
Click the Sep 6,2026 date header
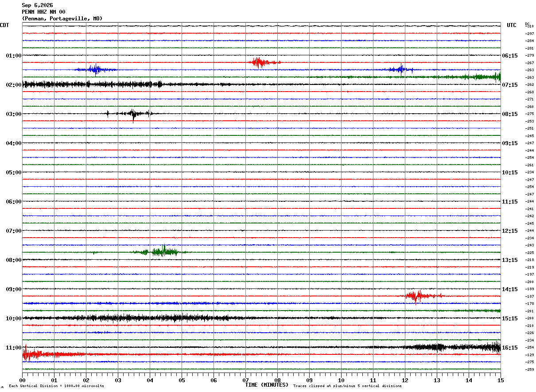[37, 5]
